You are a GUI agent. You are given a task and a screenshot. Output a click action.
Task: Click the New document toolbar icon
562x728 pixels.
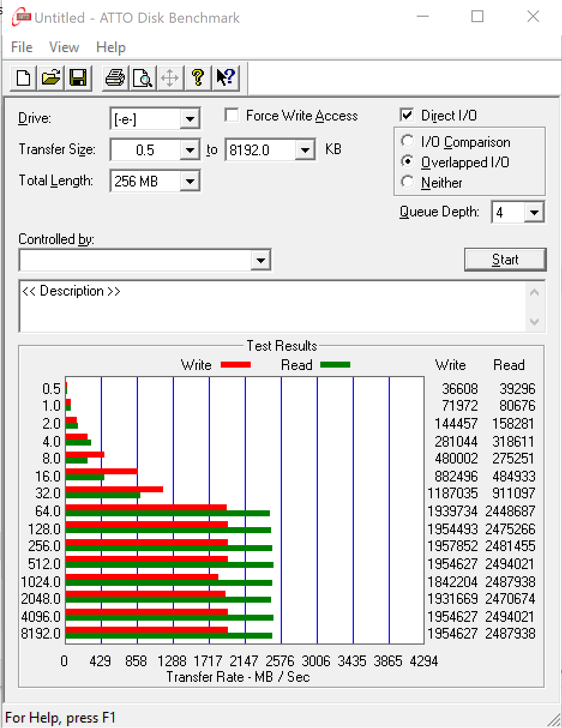(x=24, y=78)
